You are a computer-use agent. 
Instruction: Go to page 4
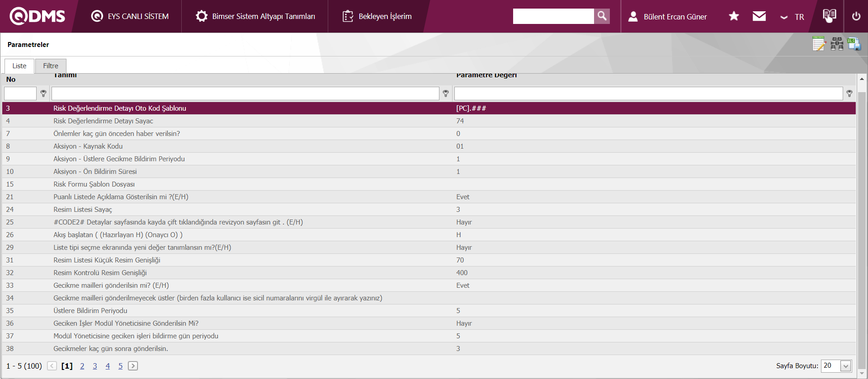(x=108, y=366)
